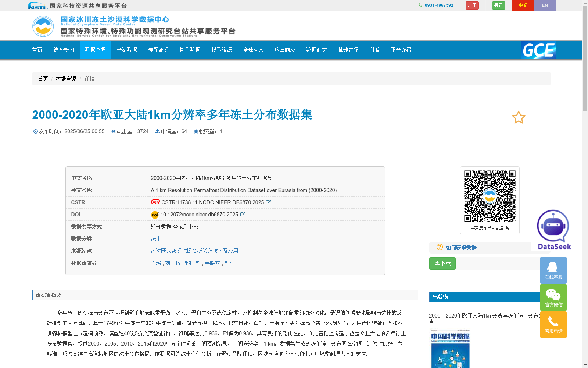Click the QR code image
Image resolution: width=588 pixels, height=368 pixels.
click(x=490, y=196)
